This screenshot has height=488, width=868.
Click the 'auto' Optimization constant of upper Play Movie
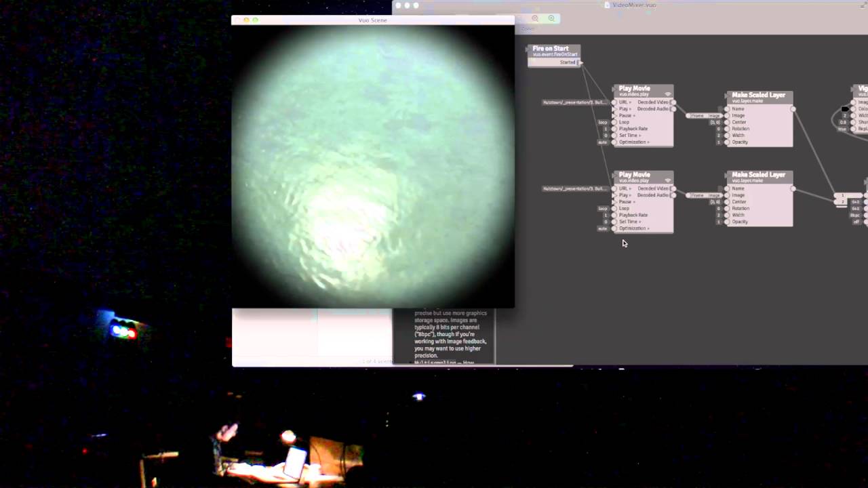602,142
